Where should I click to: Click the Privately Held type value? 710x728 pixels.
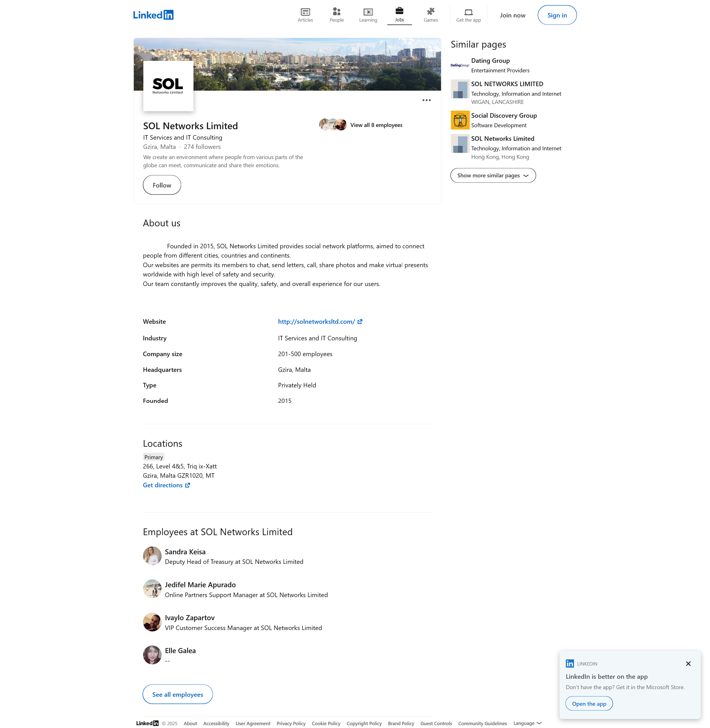tap(297, 385)
